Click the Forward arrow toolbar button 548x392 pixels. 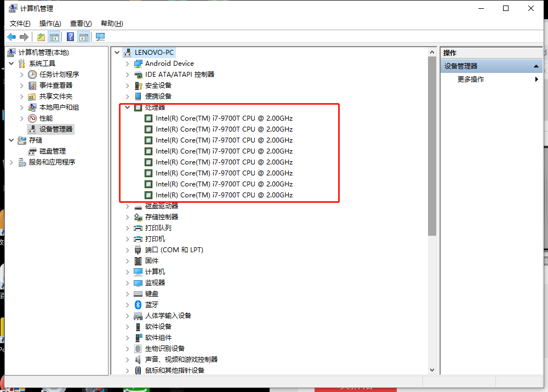[24, 37]
